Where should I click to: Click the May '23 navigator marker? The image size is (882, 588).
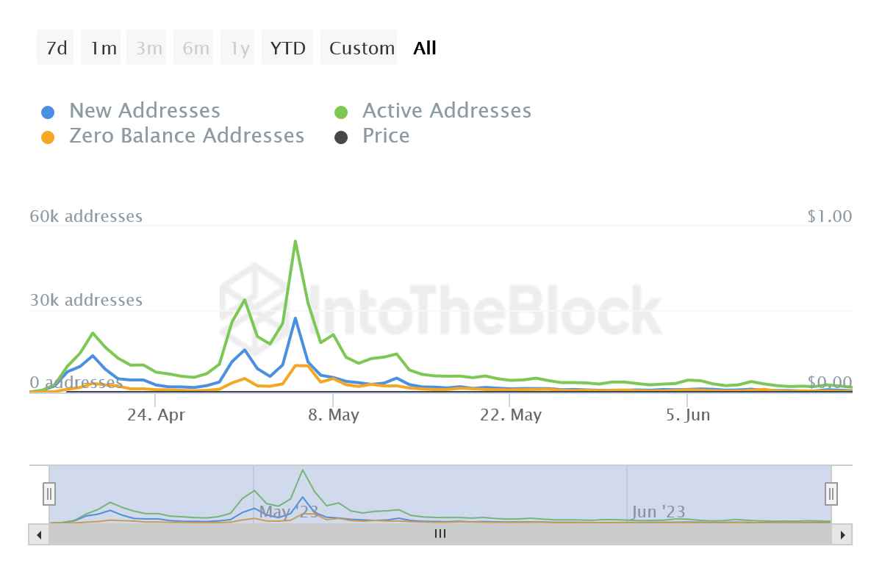[288, 512]
